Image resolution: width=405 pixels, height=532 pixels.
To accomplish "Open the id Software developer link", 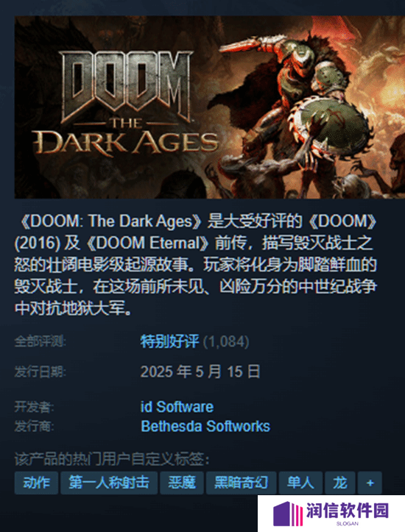I will click(177, 407).
